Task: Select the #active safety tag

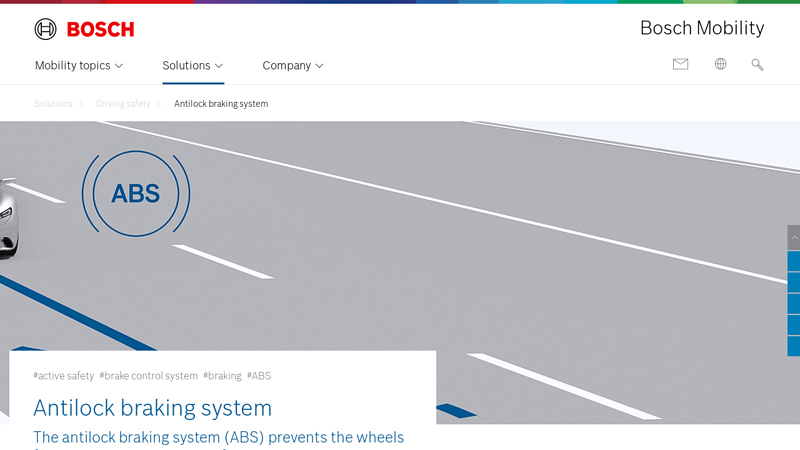Action: (x=64, y=376)
